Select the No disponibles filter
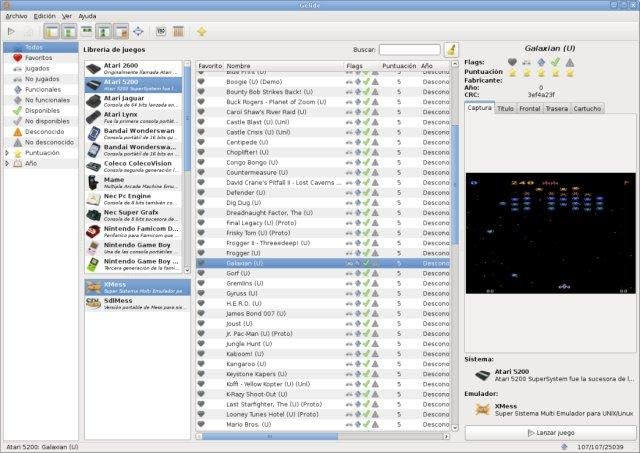640x453 pixels. click(x=41, y=121)
